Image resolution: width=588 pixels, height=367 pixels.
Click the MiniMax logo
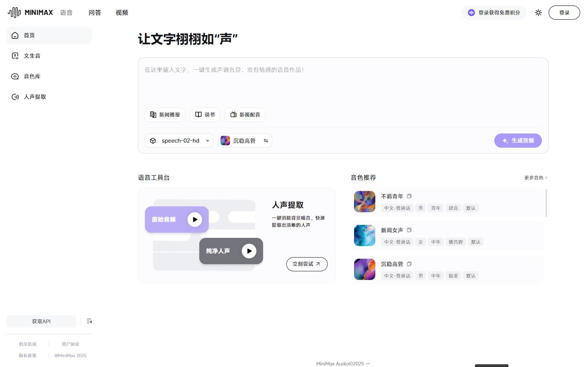coord(30,13)
